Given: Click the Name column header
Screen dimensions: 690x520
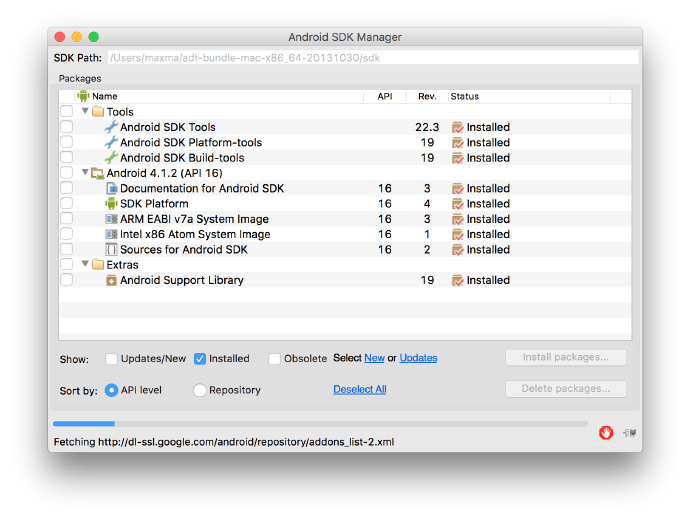Looking at the screenshot, I should (220, 96).
